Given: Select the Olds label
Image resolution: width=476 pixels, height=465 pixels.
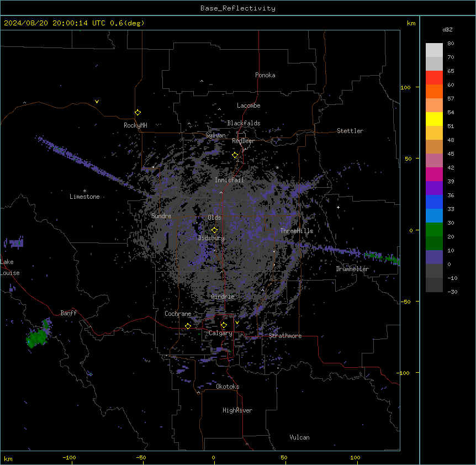Looking at the screenshot, I should click(x=214, y=218).
